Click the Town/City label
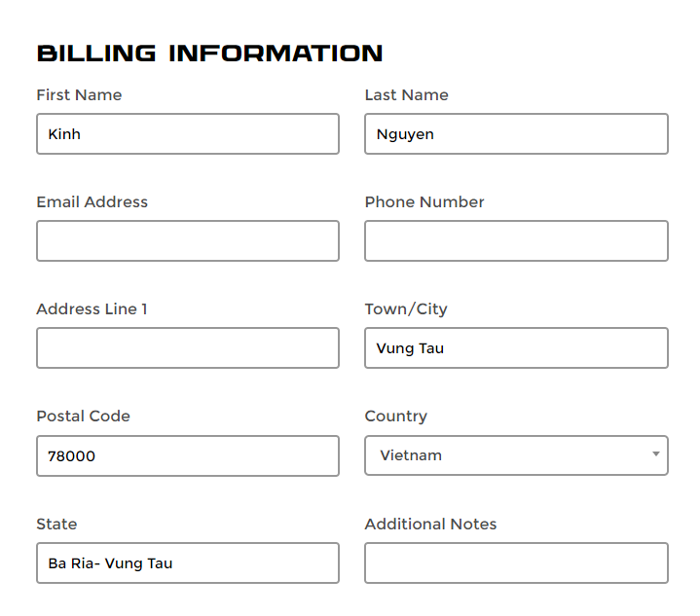700x616 pixels. 406,308
